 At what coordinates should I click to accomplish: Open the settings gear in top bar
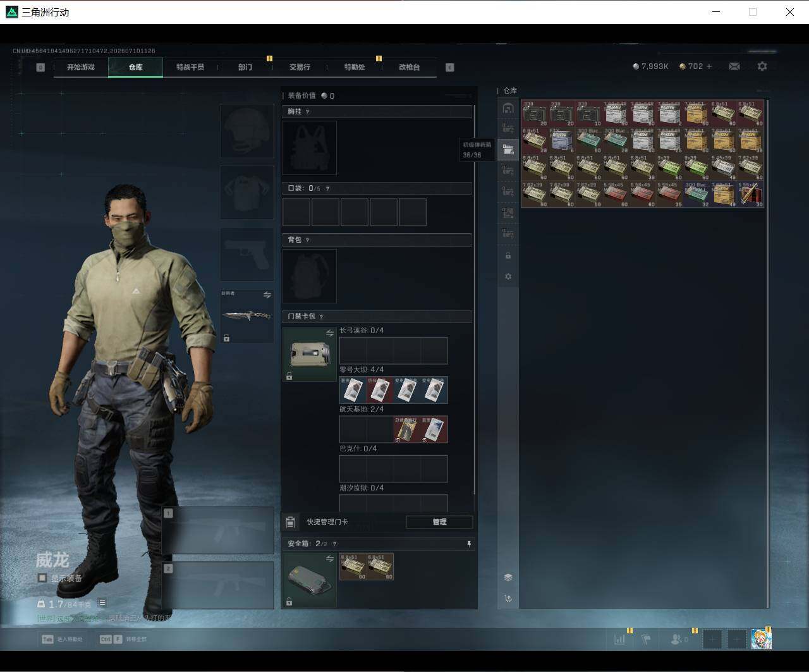762,66
